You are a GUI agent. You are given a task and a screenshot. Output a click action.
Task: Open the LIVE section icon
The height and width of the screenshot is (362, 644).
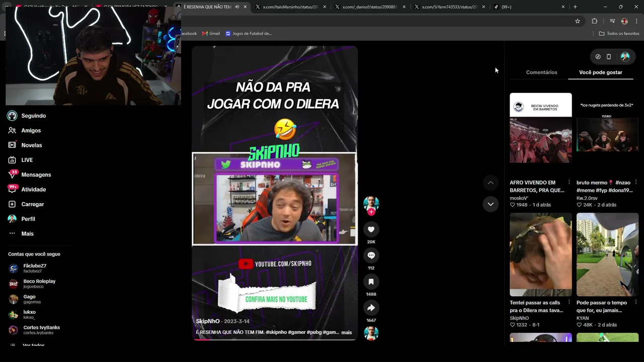12,160
